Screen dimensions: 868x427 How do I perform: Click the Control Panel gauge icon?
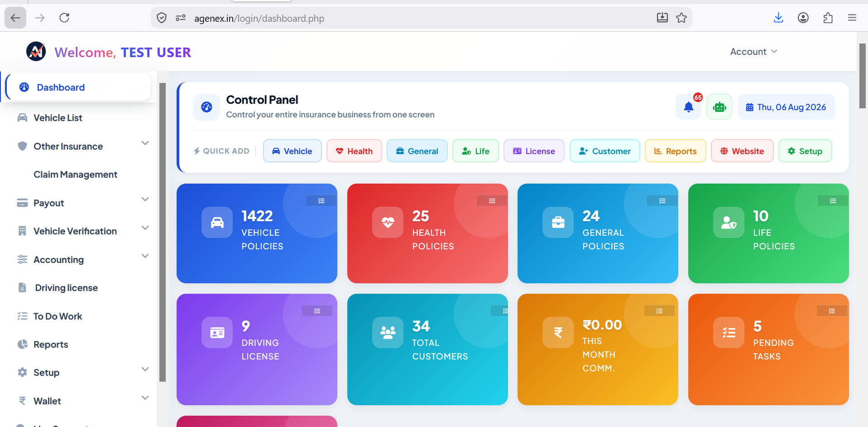pos(206,107)
